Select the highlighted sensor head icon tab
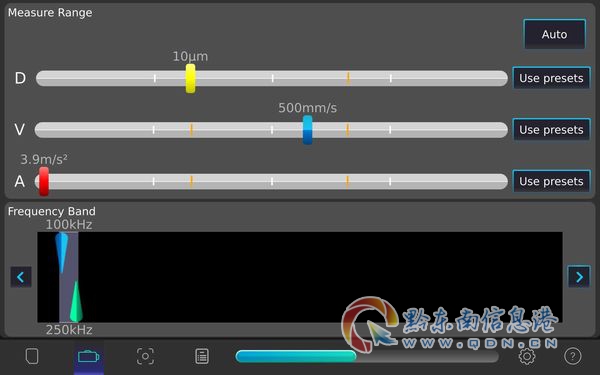The width and height of the screenshot is (600, 375). coord(89,357)
